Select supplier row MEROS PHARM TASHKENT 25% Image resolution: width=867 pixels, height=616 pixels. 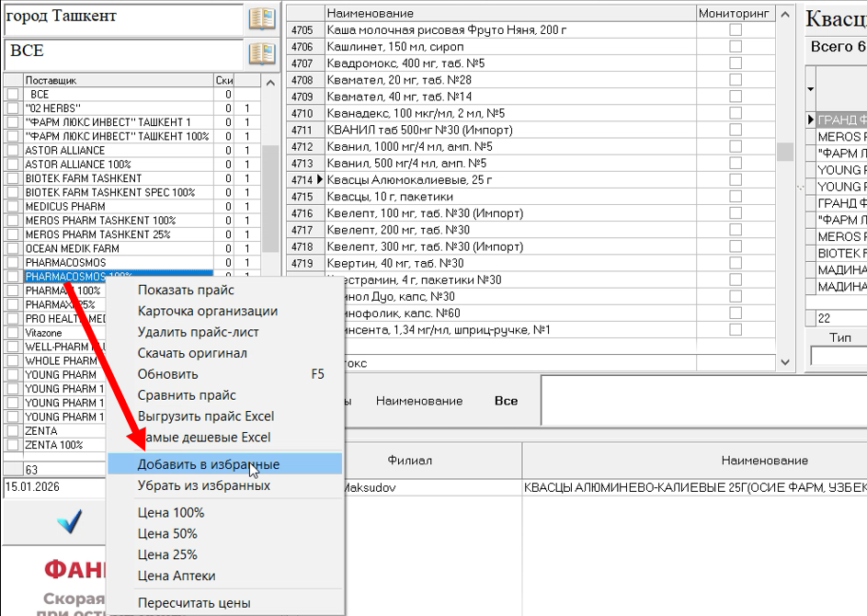118,234
